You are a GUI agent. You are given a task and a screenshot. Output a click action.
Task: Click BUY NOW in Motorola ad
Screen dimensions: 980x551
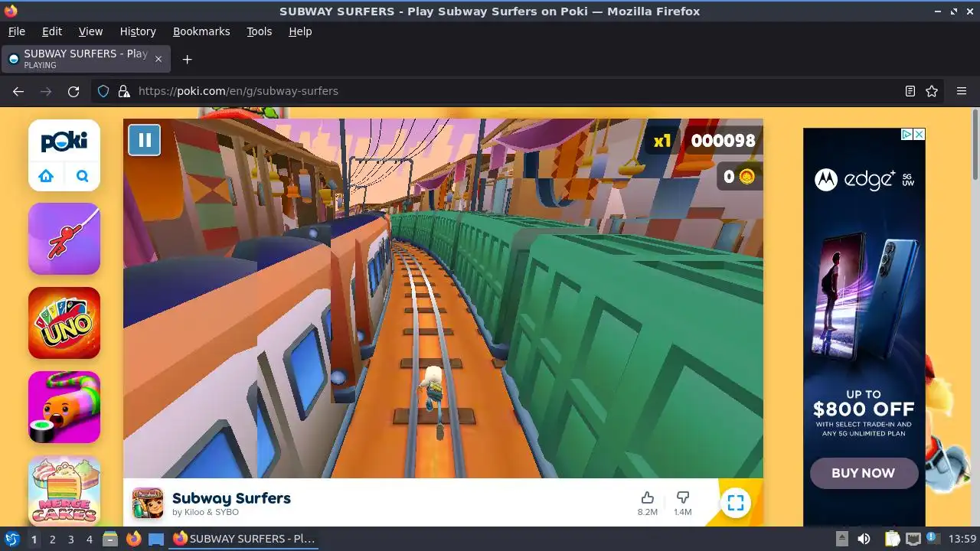[x=864, y=473]
